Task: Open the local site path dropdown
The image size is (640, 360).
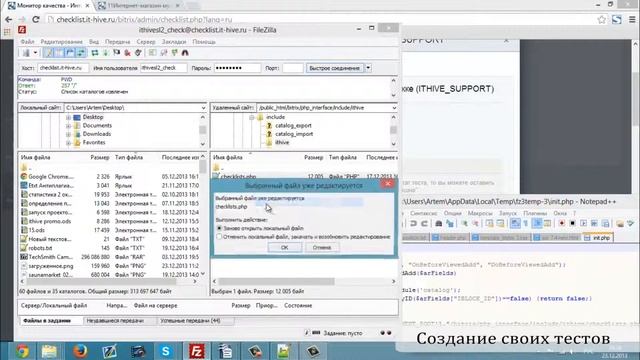Action: click(x=203, y=108)
